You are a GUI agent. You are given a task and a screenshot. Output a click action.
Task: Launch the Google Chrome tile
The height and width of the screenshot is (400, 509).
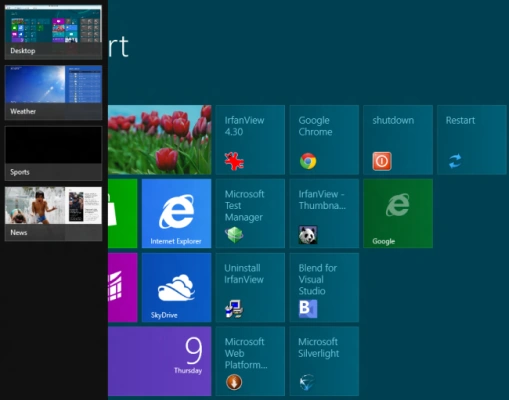tap(324, 140)
